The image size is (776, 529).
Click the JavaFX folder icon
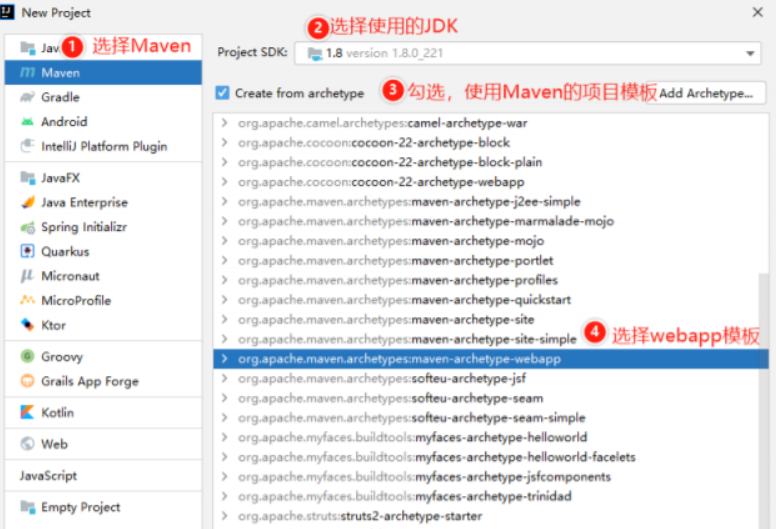click(x=28, y=178)
